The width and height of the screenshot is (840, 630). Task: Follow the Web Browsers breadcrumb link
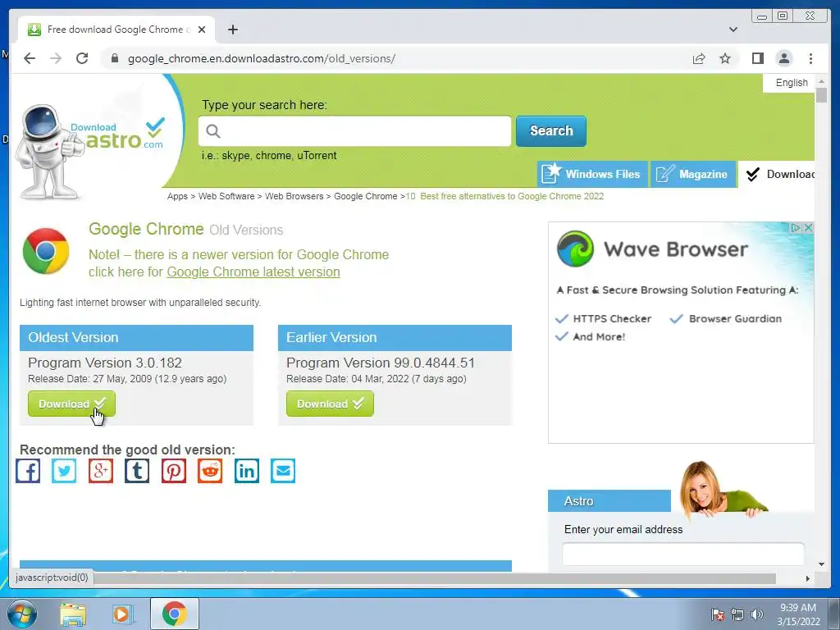(294, 196)
